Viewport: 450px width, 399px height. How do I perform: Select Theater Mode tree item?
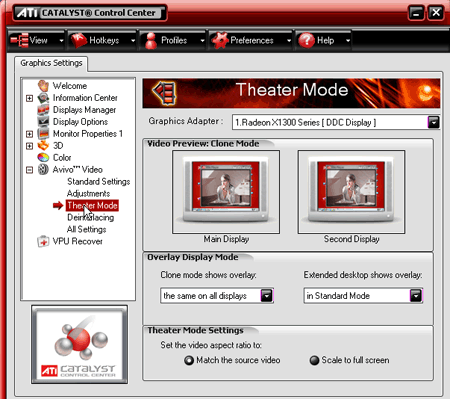92,205
